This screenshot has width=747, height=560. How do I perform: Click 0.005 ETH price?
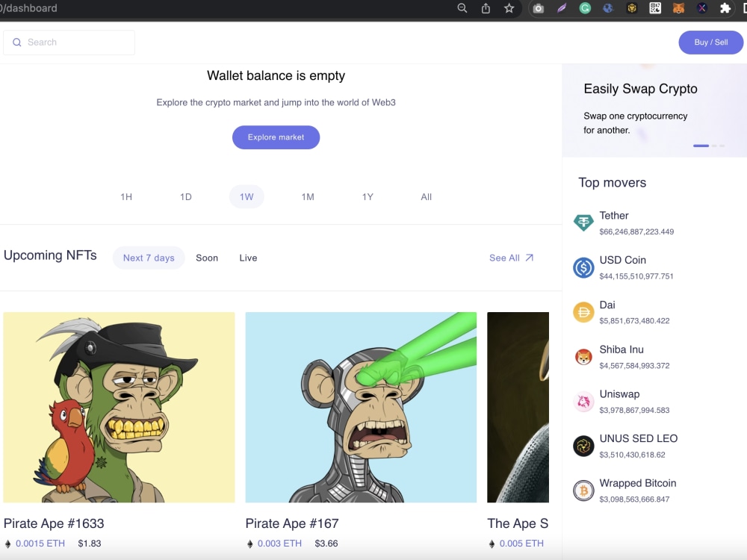pyautogui.click(x=521, y=544)
